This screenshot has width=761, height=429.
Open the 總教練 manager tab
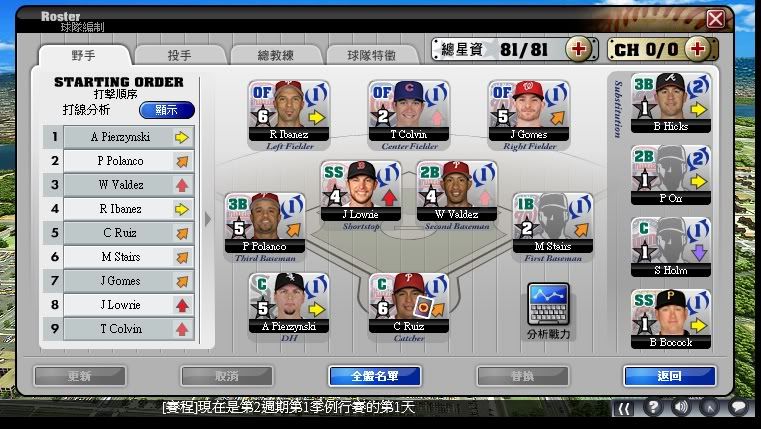pyautogui.click(x=275, y=55)
